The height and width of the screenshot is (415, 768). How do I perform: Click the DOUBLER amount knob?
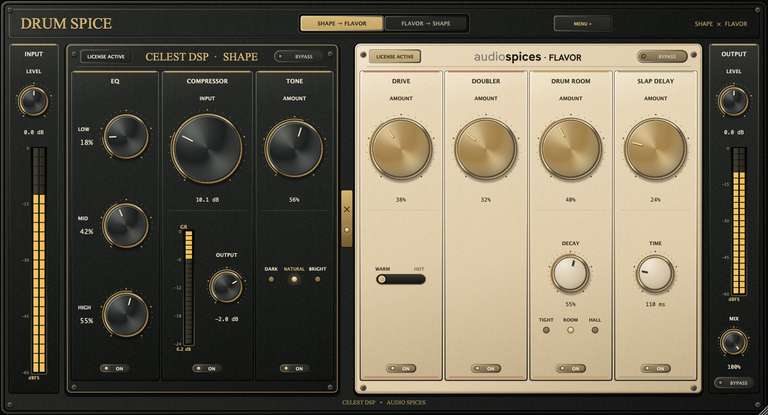click(485, 148)
